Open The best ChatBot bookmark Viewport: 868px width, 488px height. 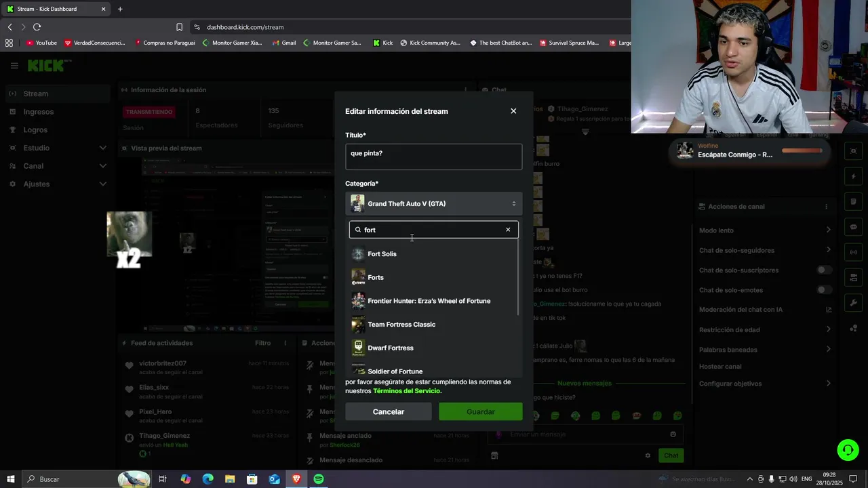500,43
